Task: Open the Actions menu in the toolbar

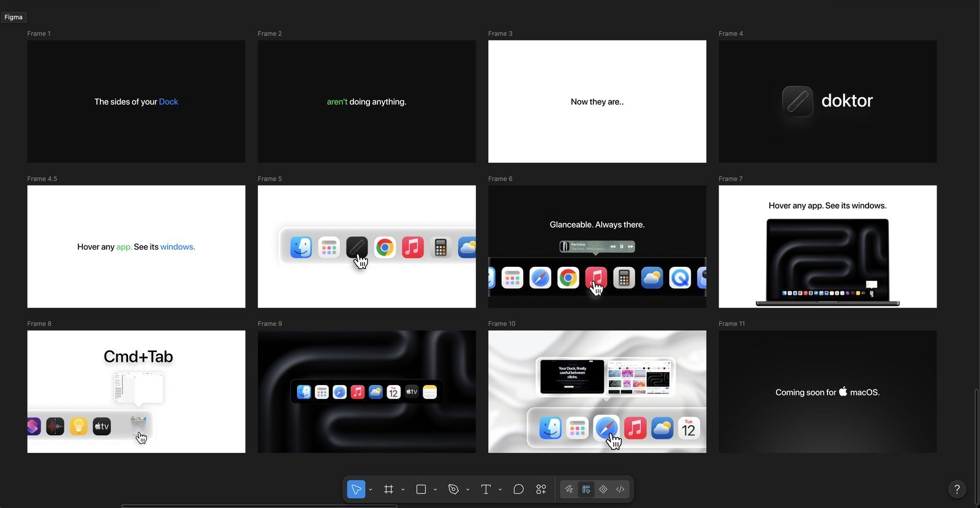Action: [x=541, y=489]
